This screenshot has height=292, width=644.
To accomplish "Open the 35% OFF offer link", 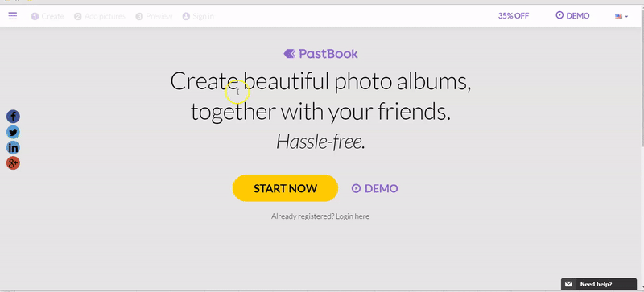I will [x=514, y=16].
